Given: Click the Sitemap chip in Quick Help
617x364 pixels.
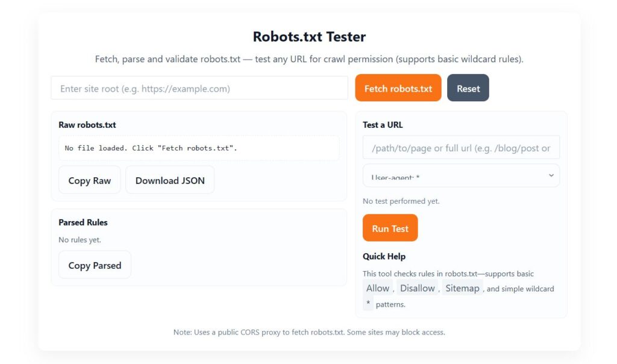Looking at the screenshot, I should click(x=462, y=288).
